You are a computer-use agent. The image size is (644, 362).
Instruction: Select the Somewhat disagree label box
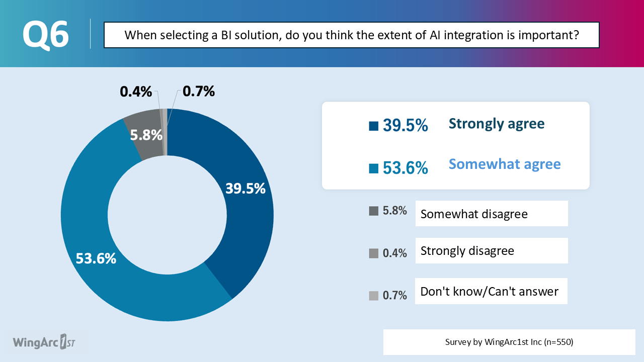[x=492, y=214]
